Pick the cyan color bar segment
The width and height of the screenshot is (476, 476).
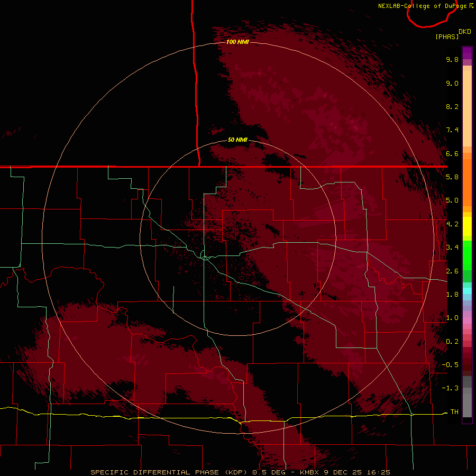point(467,291)
